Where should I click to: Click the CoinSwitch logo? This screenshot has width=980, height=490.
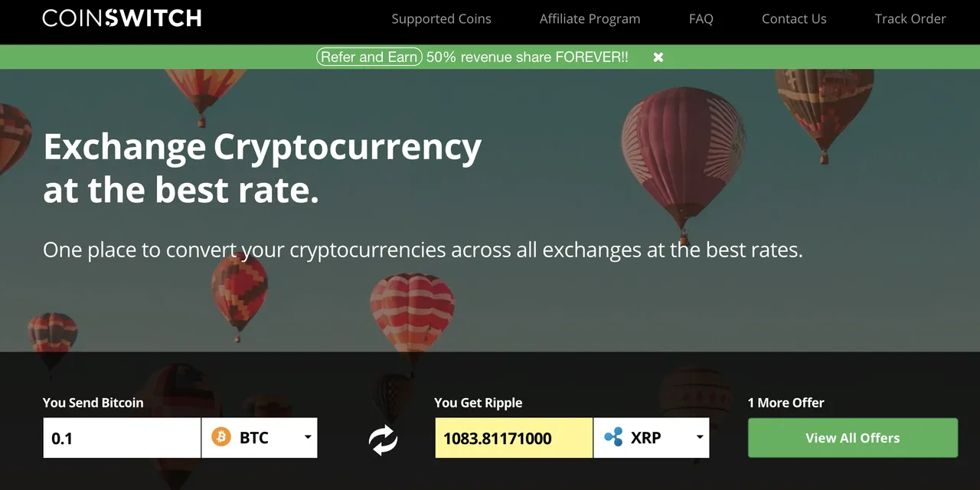(122, 18)
